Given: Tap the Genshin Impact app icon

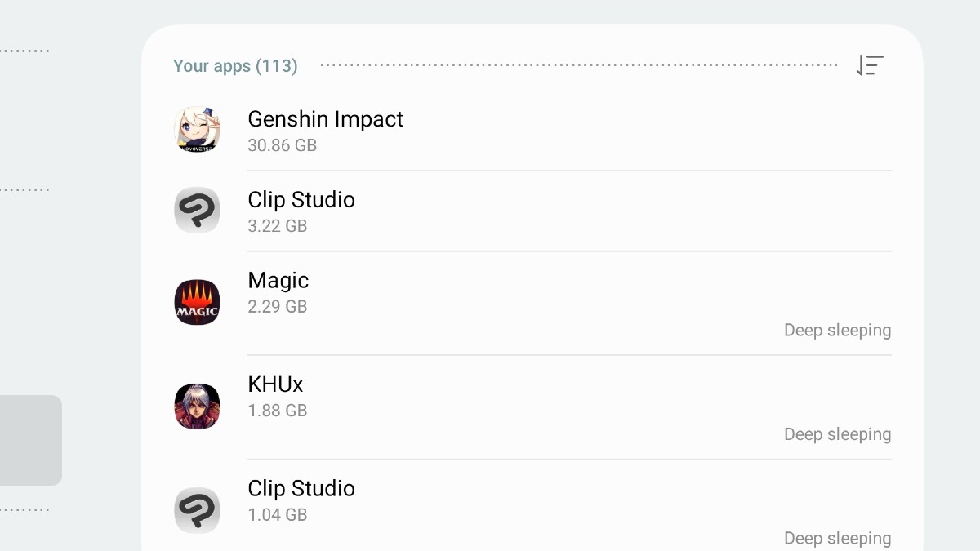Looking at the screenshot, I should pos(198,130).
